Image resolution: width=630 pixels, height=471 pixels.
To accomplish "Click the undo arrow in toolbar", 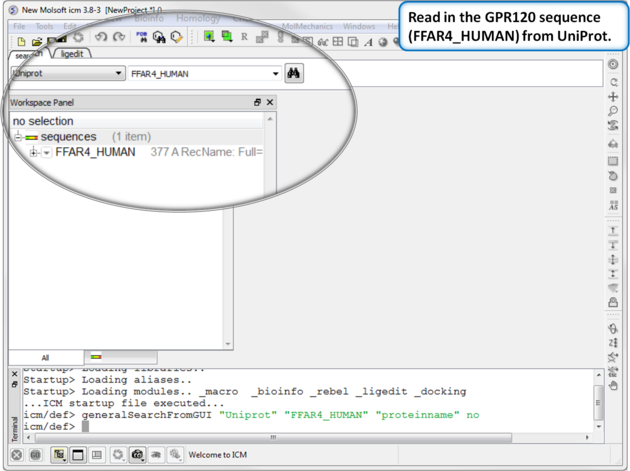I will [x=101, y=38].
